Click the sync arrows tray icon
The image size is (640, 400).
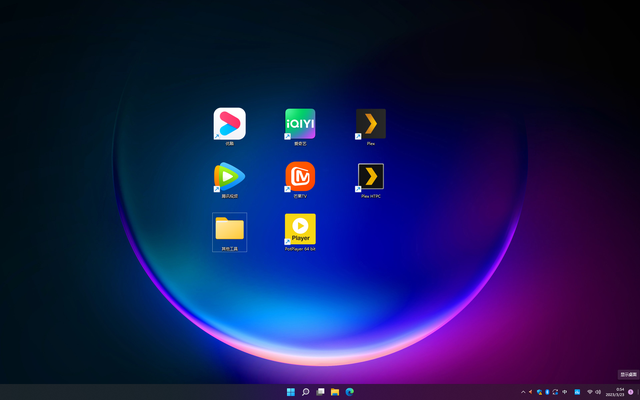coord(555,392)
